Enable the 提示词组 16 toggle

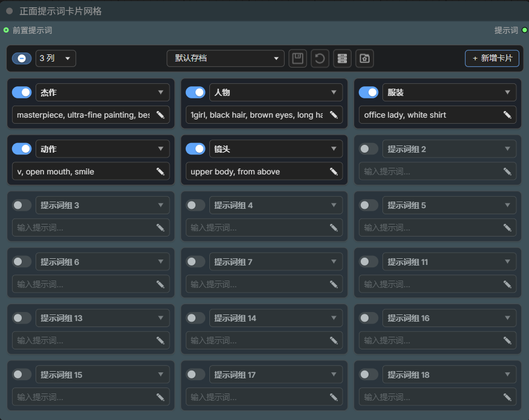tap(369, 317)
